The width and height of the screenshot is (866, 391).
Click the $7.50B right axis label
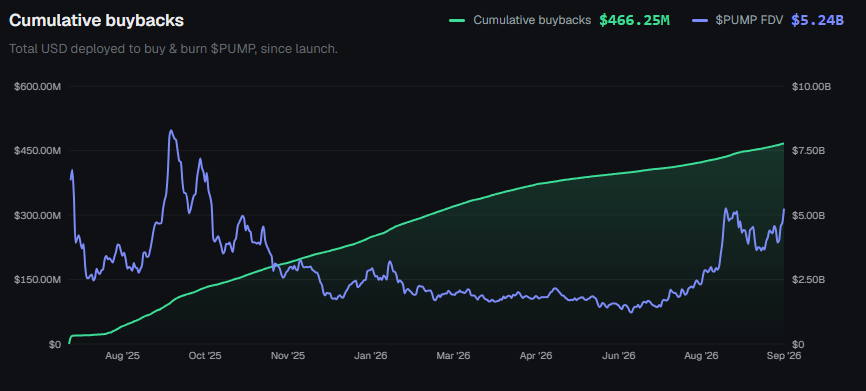point(809,151)
